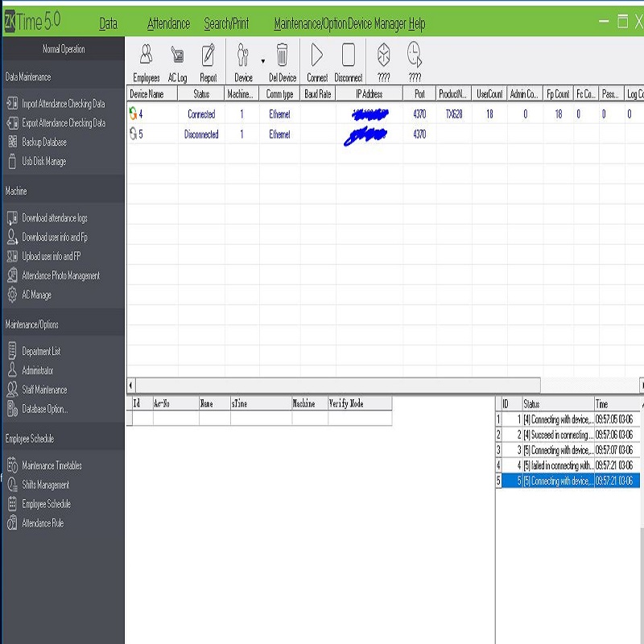Open Shifts Management in sidebar

(x=45, y=485)
